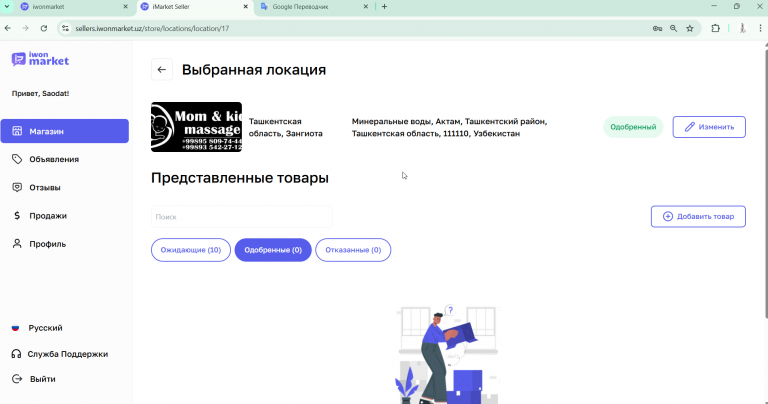The height and width of the screenshot is (404, 768).
Task: Close the iwonmarket browser tab
Action: [x=125, y=7]
